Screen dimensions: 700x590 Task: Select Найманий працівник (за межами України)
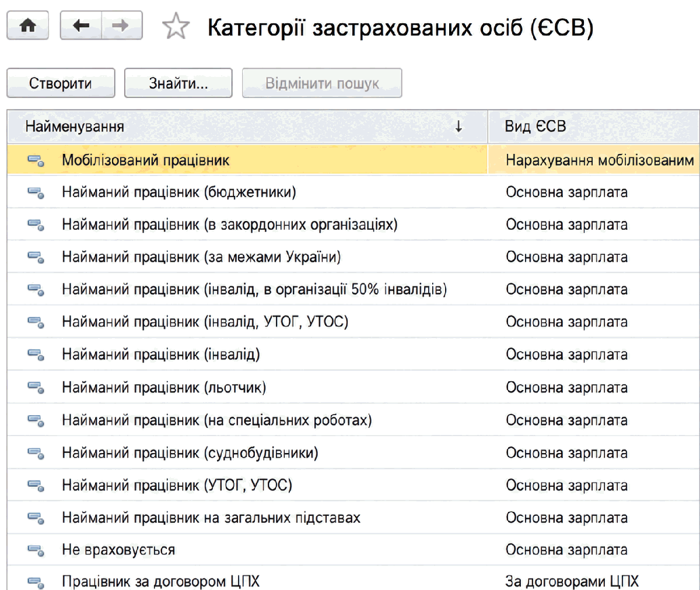(x=201, y=257)
